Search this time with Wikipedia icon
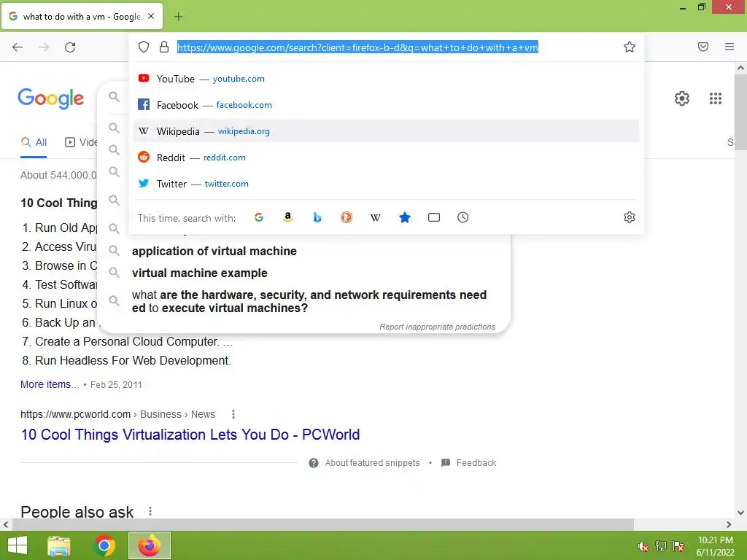The height and width of the screenshot is (560, 747). [x=376, y=217]
